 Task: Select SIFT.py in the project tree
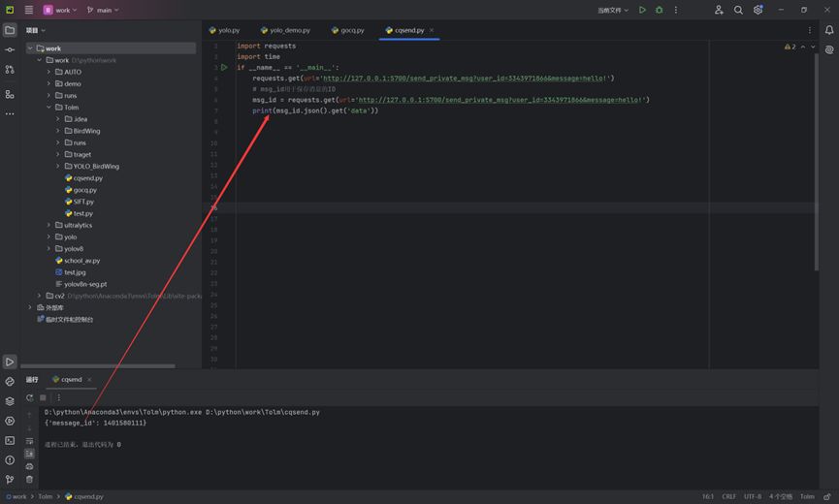(83, 202)
